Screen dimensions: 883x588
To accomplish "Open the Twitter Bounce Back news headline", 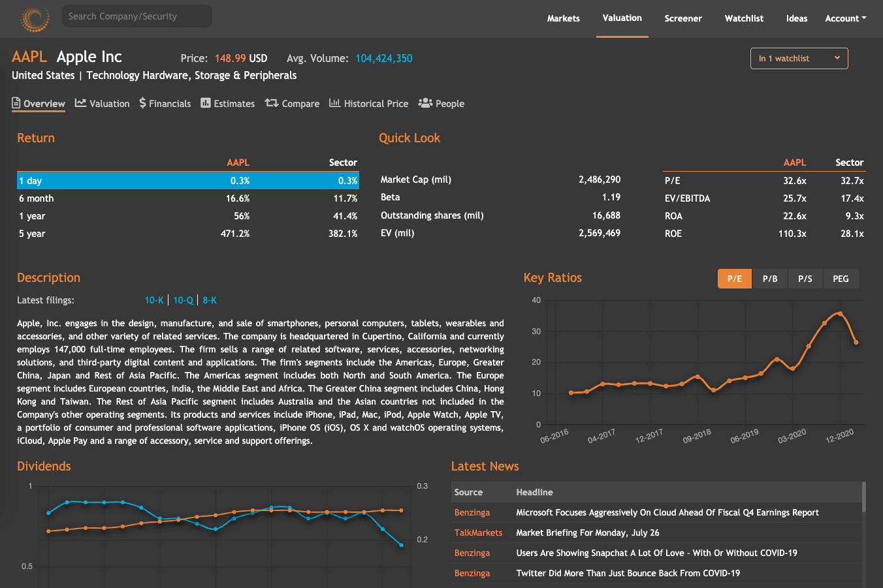I will click(628, 573).
